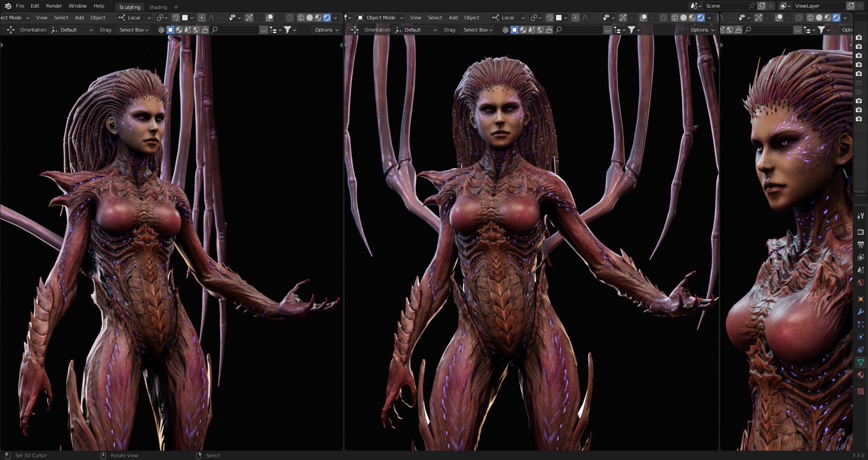The width and height of the screenshot is (868, 460).
Task: Select wireframe shading in middle viewport
Action: click(x=675, y=18)
